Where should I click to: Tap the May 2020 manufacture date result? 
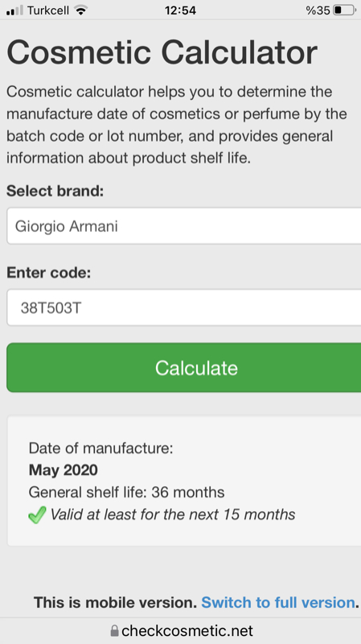[64, 470]
